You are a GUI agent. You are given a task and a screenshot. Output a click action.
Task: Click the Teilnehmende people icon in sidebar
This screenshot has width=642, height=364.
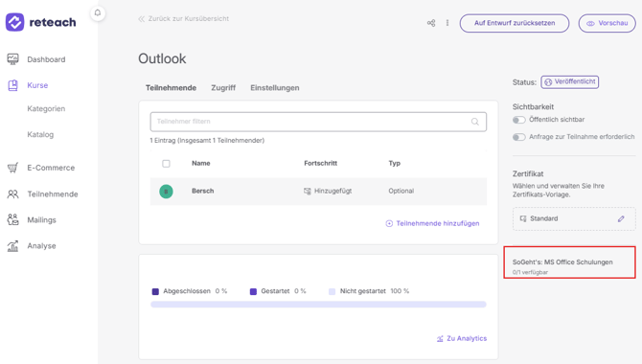(x=12, y=194)
